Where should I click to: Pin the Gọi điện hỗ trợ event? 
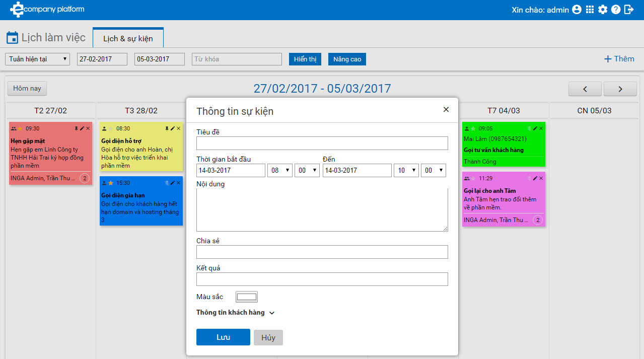pyautogui.click(x=167, y=128)
